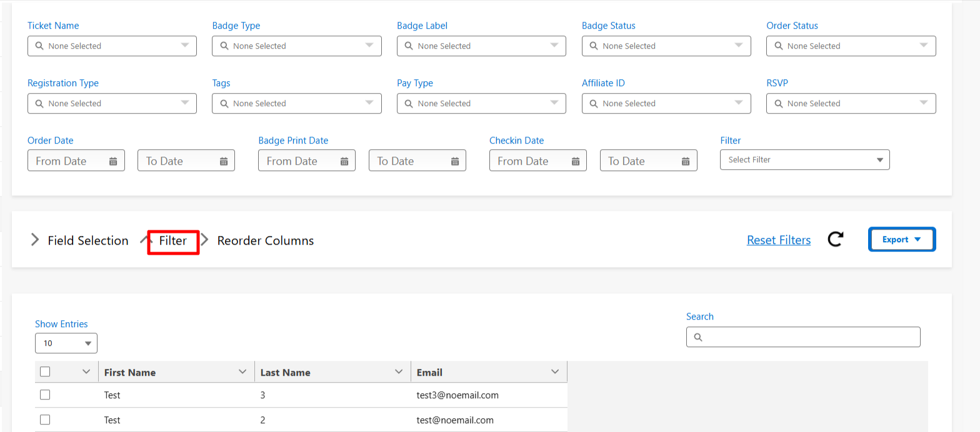
Task: Open the Show Entries dropdown
Action: 66,343
